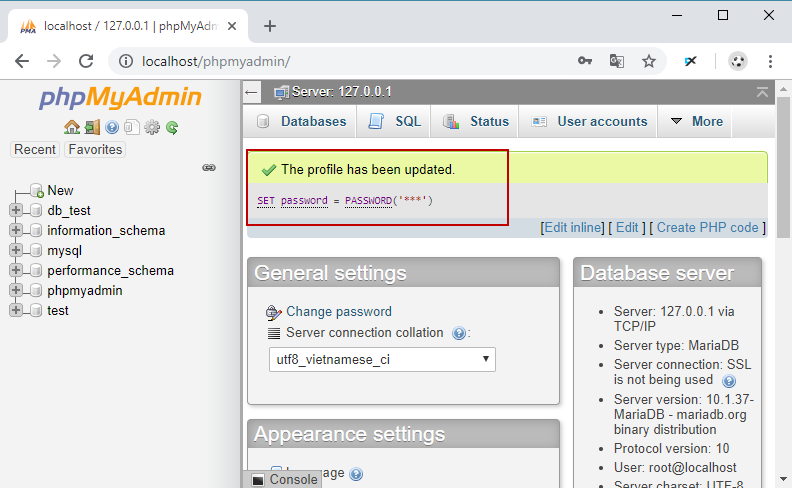Show the Recent tables list

pos(35,150)
